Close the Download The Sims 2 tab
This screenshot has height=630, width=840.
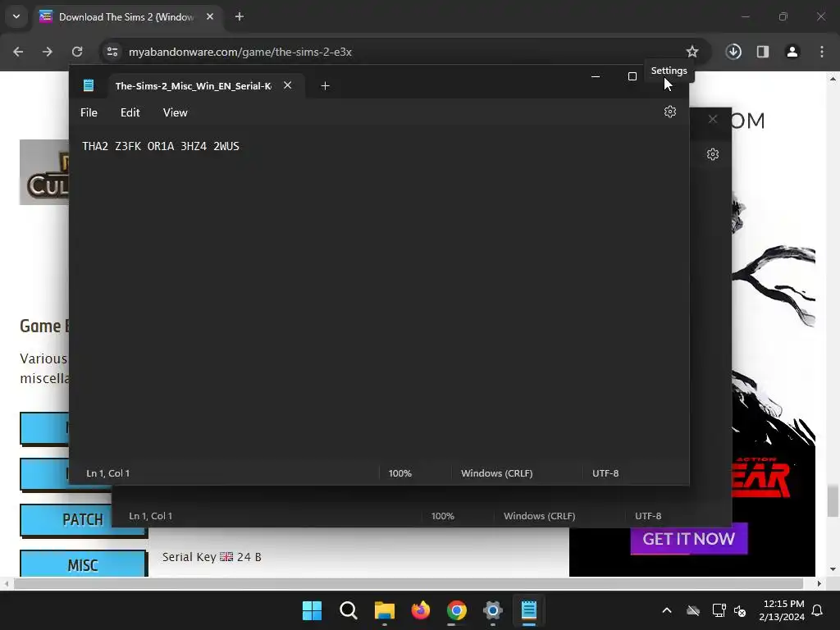(210, 16)
